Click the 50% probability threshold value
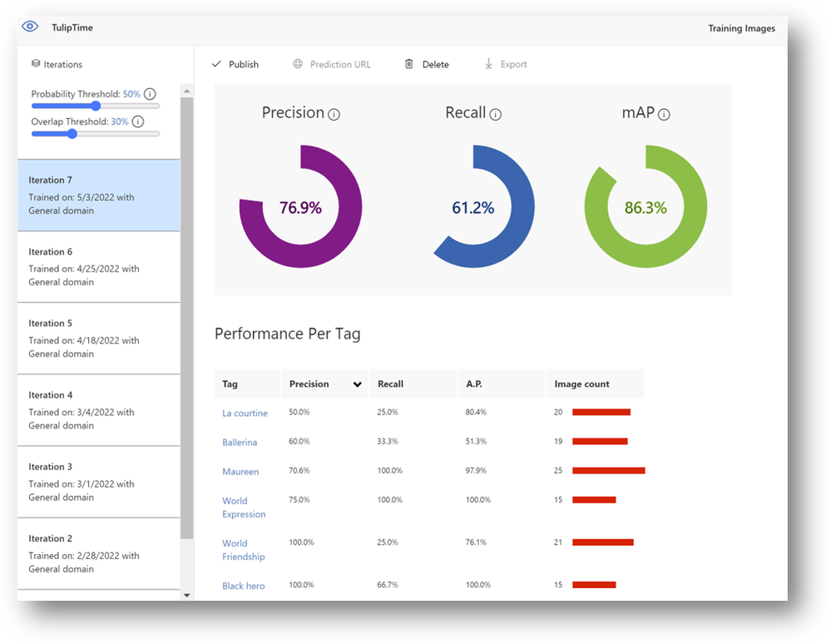The height and width of the screenshot is (644, 831). pyautogui.click(x=131, y=94)
